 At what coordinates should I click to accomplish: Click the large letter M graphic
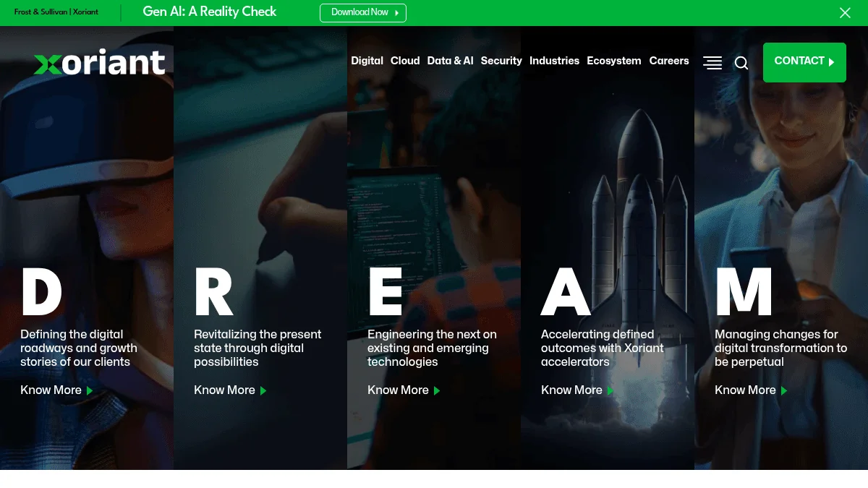pos(744,293)
